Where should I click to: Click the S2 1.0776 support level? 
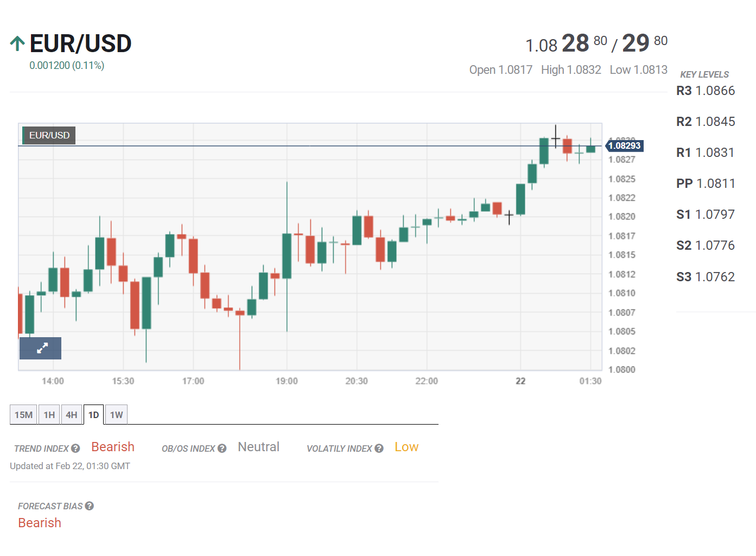[x=706, y=245]
